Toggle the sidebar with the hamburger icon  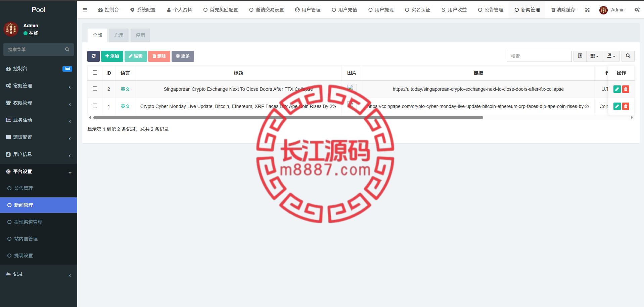pyautogui.click(x=85, y=10)
